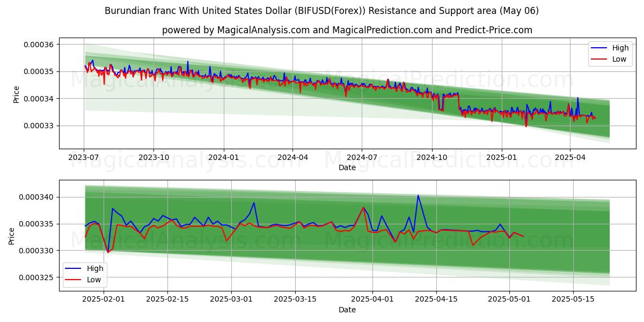
Task: Click the 0.00036 price tick label
Action: click(39, 45)
